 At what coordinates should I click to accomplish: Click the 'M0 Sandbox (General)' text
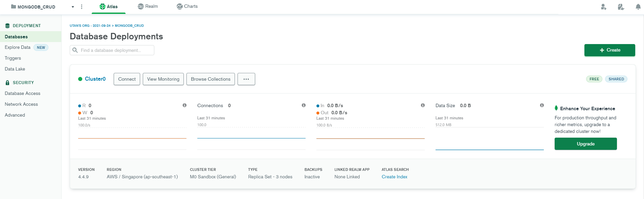pos(213,177)
